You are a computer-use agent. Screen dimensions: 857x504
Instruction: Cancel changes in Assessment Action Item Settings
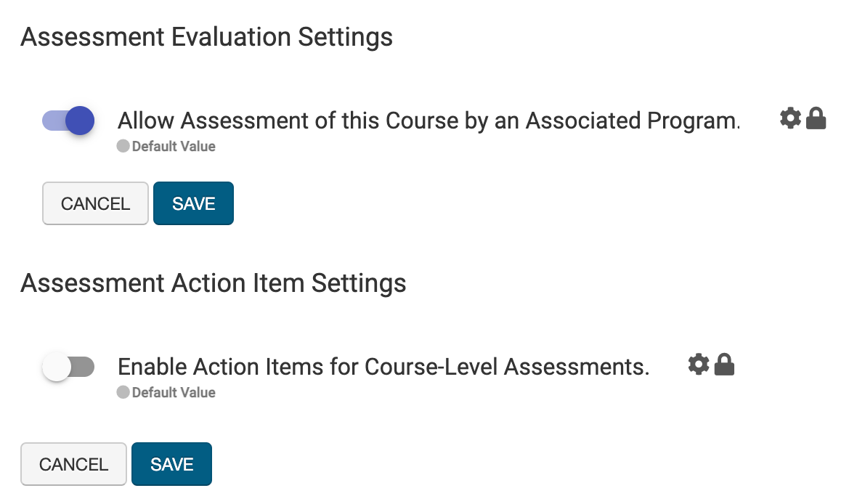coord(73,464)
